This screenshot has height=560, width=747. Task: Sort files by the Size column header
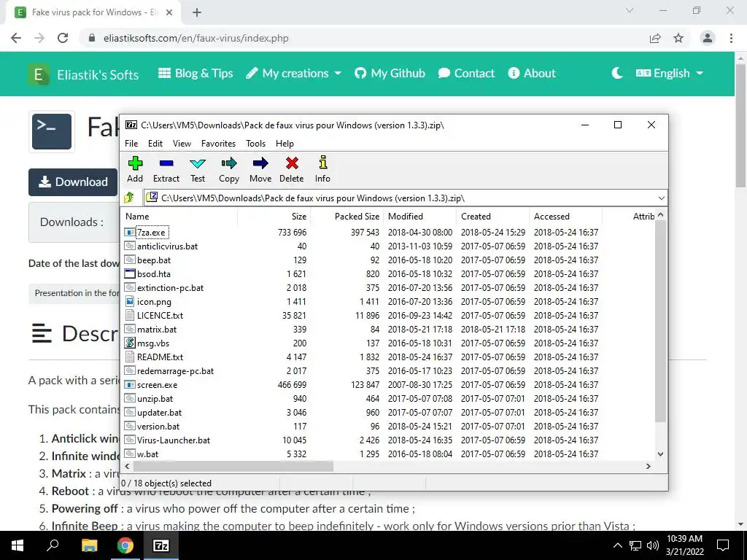pyautogui.click(x=274, y=216)
